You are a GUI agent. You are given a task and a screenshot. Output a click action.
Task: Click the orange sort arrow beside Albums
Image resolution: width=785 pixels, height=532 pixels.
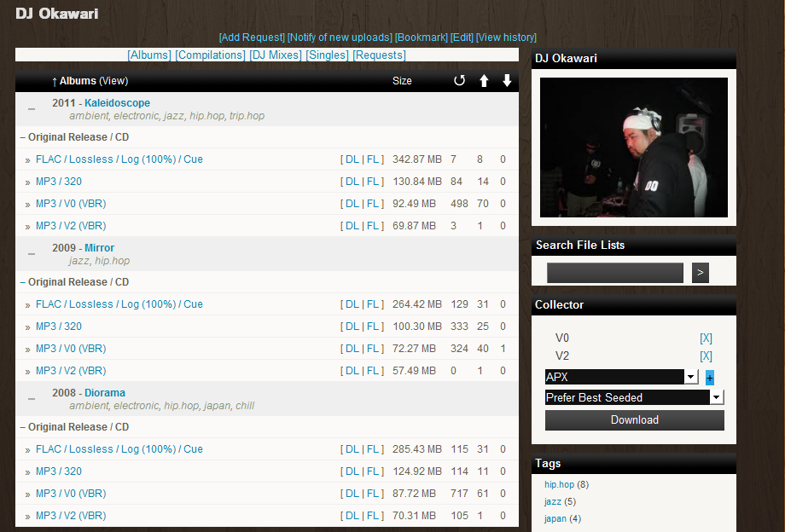pos(55,82)
